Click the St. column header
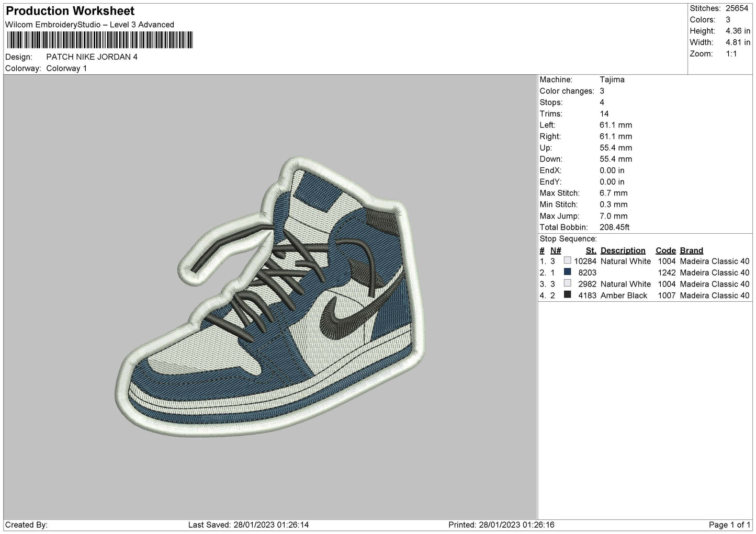Image resolution: width=756 pixels, height=534 pixels. coord(591,251)
